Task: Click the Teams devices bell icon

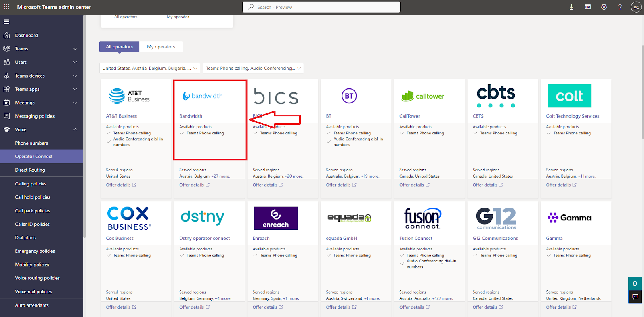Action: [6, 76]
